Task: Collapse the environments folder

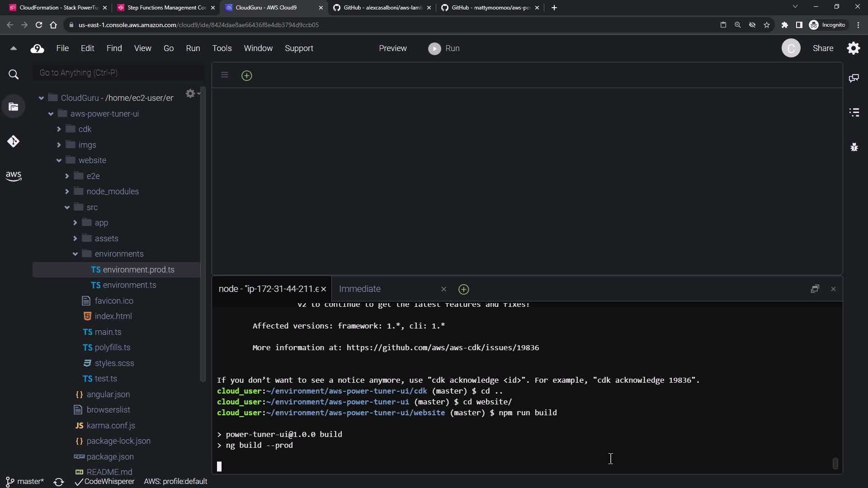Action: (75, 254)
